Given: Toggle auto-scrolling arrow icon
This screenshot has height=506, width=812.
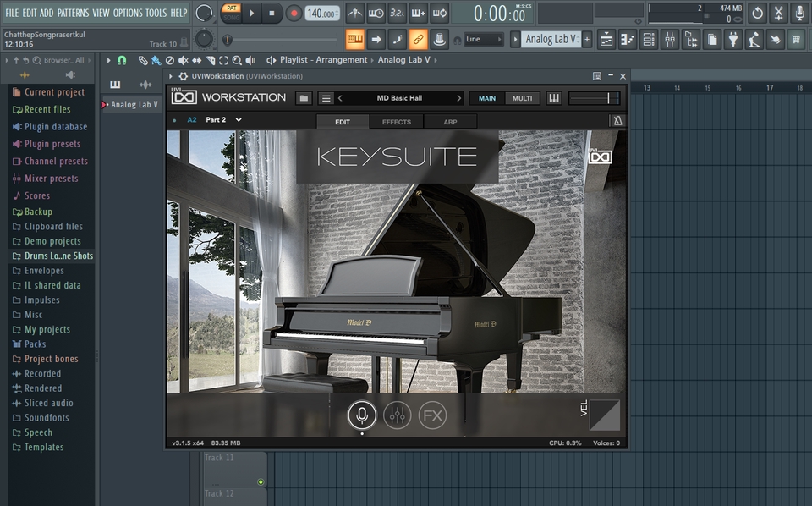Looking at the screenshot, I should click(x=376, y=39).
